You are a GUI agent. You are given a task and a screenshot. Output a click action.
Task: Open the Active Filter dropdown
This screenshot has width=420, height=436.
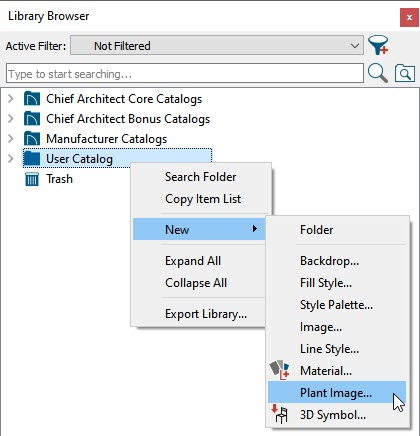pyautogui.click(x=217, y=45)
